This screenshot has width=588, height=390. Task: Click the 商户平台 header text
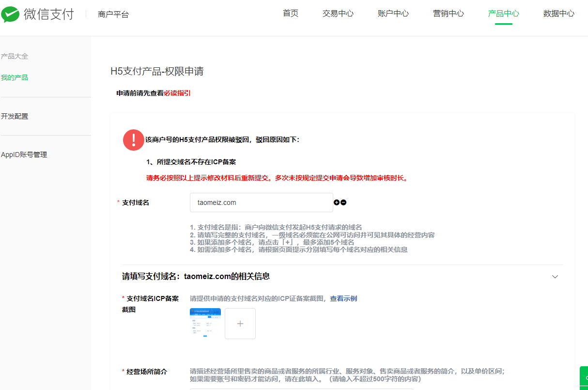click(113, 15)
